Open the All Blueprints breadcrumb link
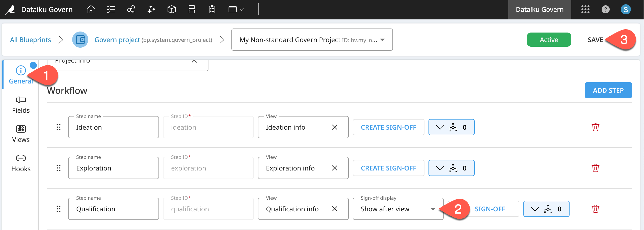The width and height of the screenshot is (644, 230). pyautogui.click(x=30, y=40)
